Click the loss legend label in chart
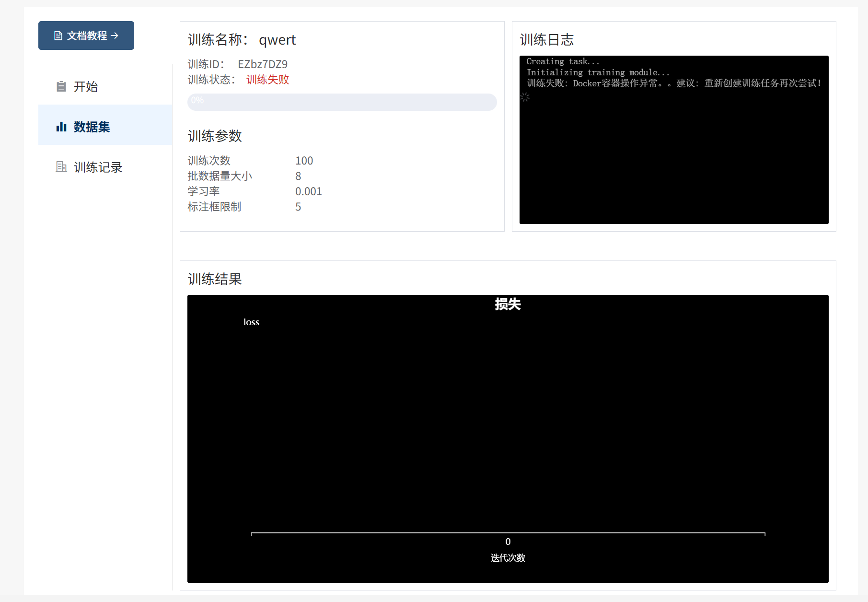Image resolution: width=868 pixels, height=602 pixels. 251,322
